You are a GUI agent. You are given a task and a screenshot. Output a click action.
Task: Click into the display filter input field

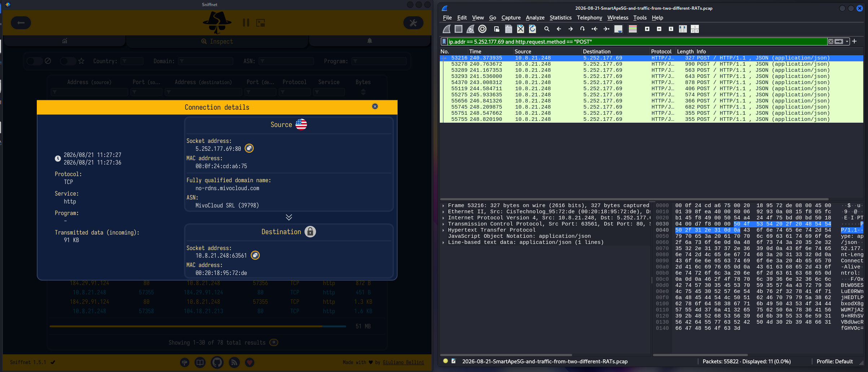coord(637,42)
